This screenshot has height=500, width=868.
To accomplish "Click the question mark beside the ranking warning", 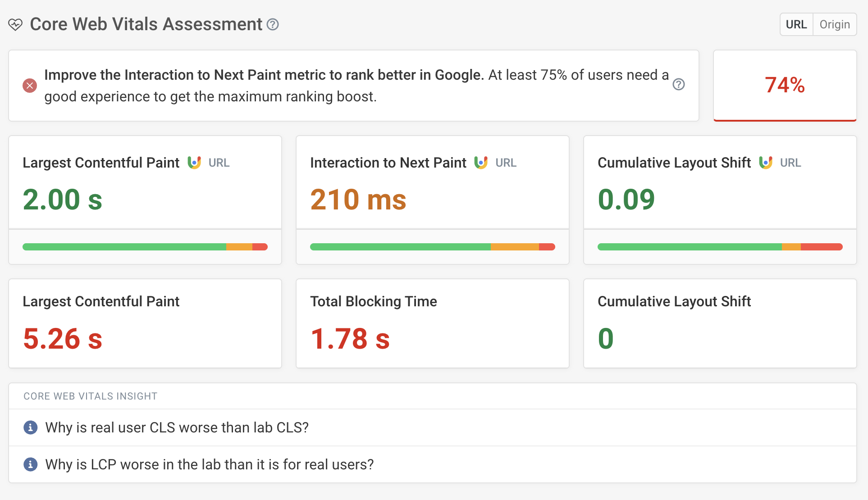I will coord(679,84).
